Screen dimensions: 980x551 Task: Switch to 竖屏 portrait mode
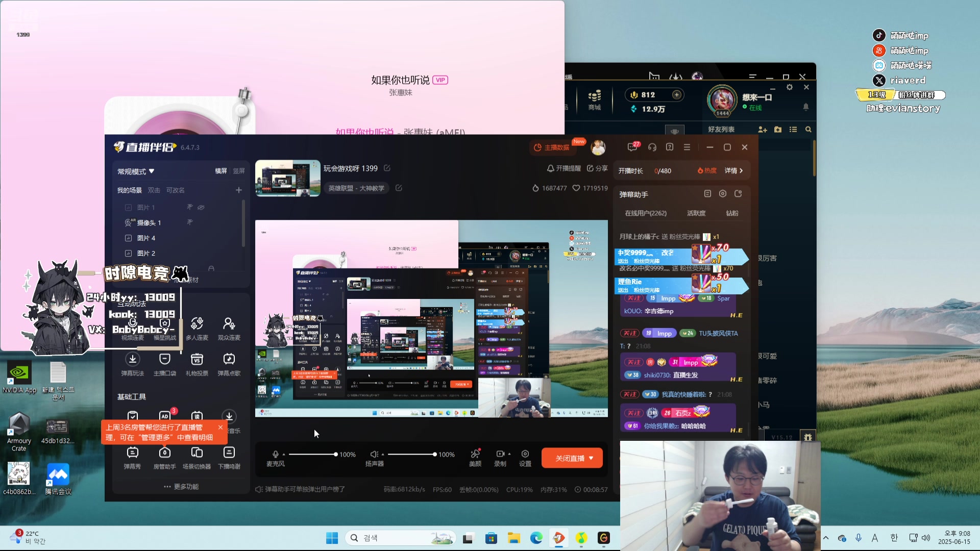(239, 171)
